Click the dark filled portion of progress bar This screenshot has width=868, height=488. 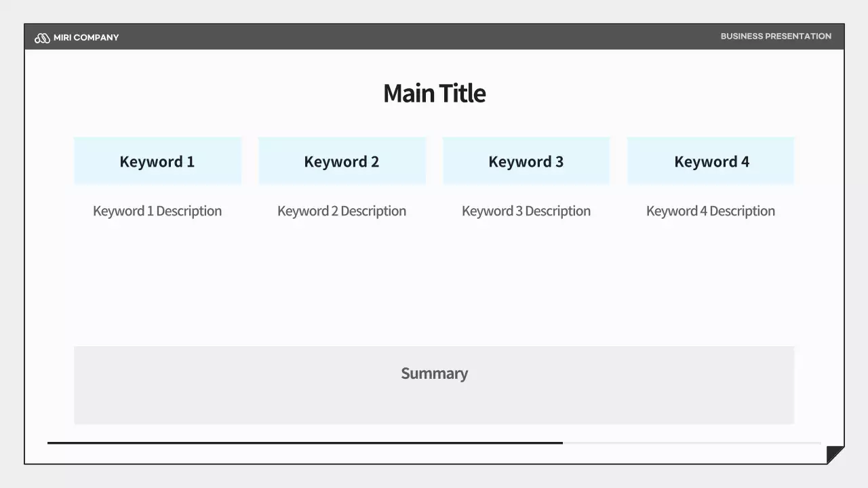pyautogui.click(x=305, y=443)
